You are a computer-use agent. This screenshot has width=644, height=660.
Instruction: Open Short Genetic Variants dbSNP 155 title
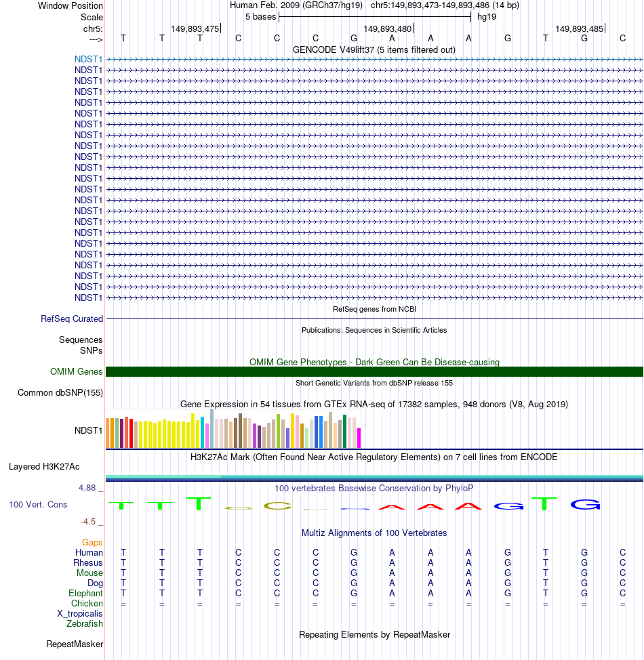(374, 383)
